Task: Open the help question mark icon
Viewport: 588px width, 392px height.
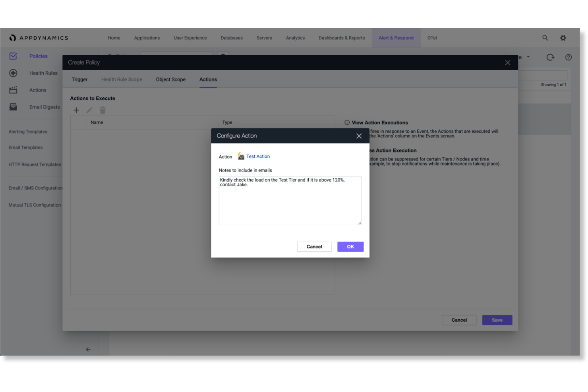Action: pyautogui.click(x=569, y=57)
